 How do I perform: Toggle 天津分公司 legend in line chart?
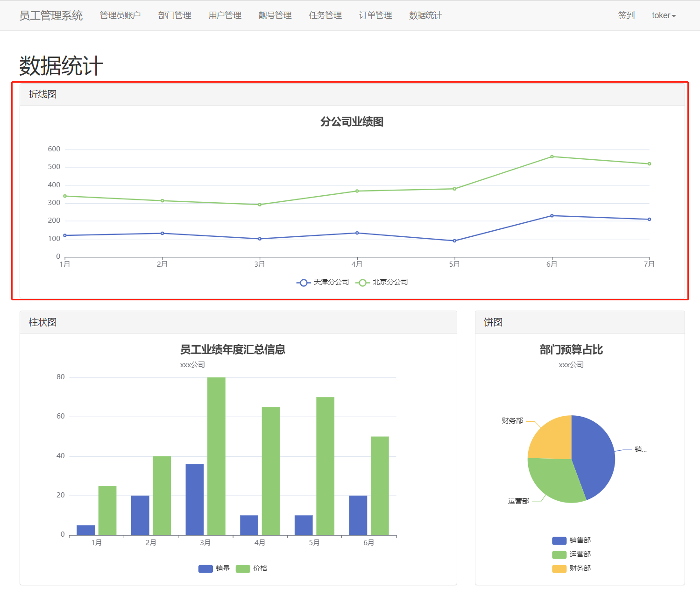(323, 282)
